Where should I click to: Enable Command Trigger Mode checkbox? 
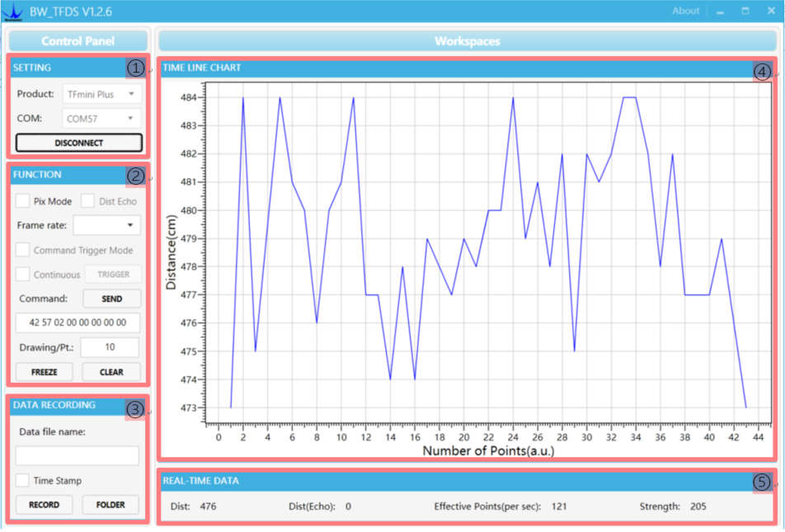click(x=22, y=250)
